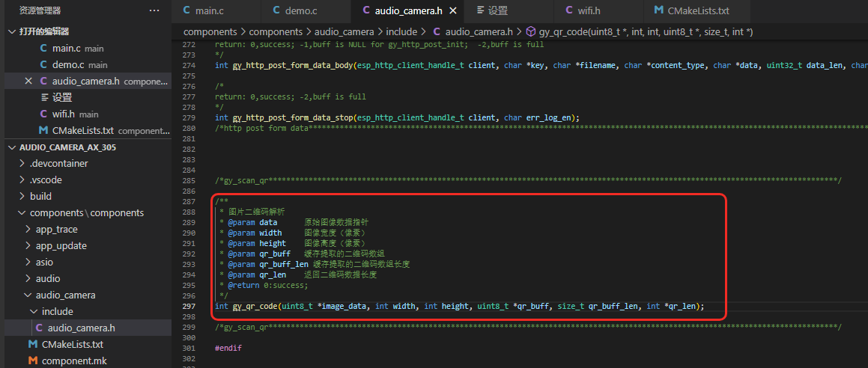
Task: Collapse the include folder
Action: coord(35,312)
